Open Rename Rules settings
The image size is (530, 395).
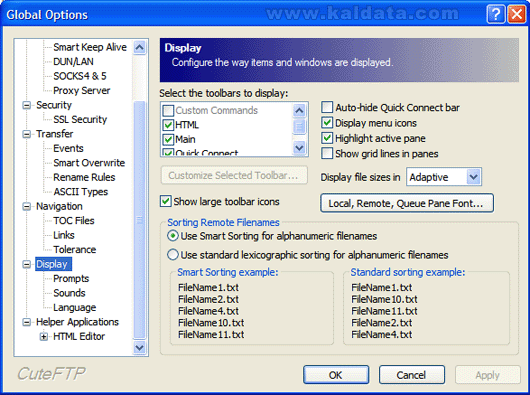pyautogui.click(x=84, y=177)
